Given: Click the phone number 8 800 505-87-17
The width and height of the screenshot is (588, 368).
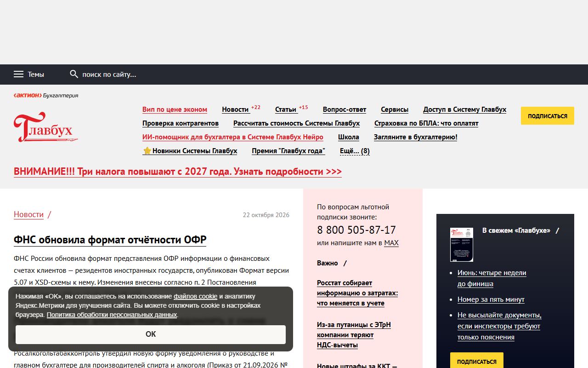Looking at the screenshot, I should coord(356,230).
